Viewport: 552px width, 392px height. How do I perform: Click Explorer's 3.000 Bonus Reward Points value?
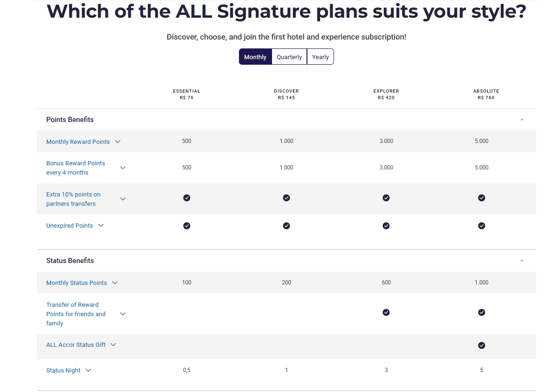tap(386, 168)
